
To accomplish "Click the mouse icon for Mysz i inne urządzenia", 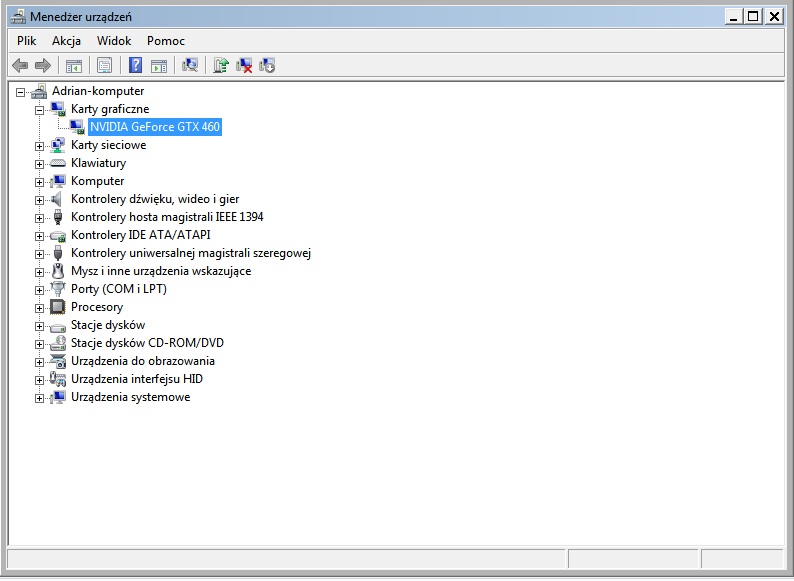I will 58,271.
